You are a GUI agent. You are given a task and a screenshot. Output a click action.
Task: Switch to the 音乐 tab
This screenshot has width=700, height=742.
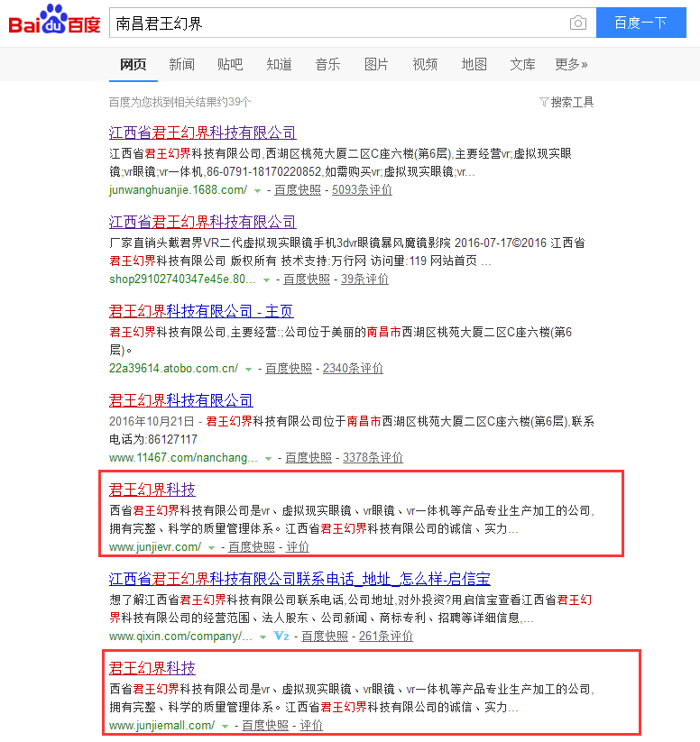point(327,64)
